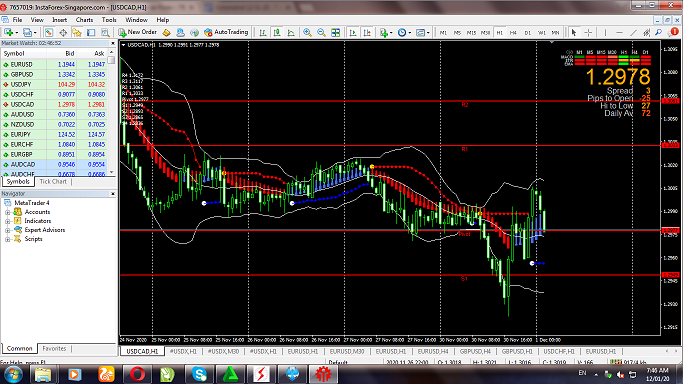Screen dimensions: 683x384
Task: Open the Tools menu
Action: [109, 20]
